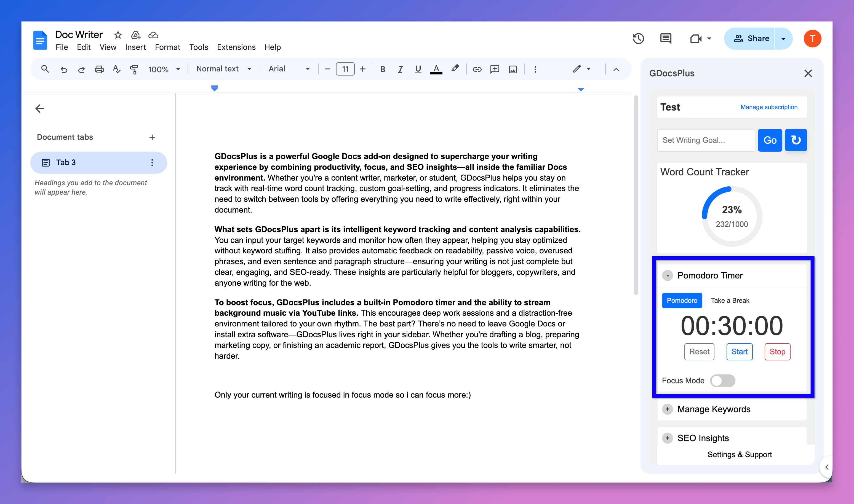Open the comments panel icon
Screen dimensions: 854x504
click(666, 38)
